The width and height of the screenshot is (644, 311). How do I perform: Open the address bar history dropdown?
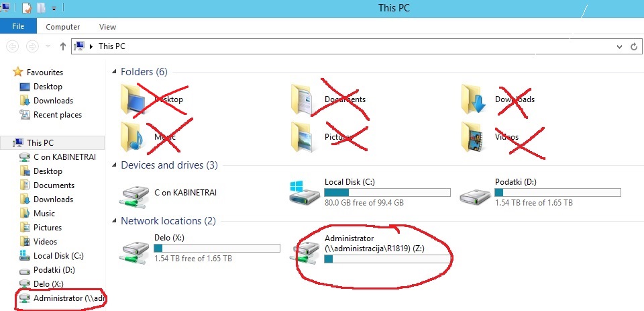click(619, 46)
